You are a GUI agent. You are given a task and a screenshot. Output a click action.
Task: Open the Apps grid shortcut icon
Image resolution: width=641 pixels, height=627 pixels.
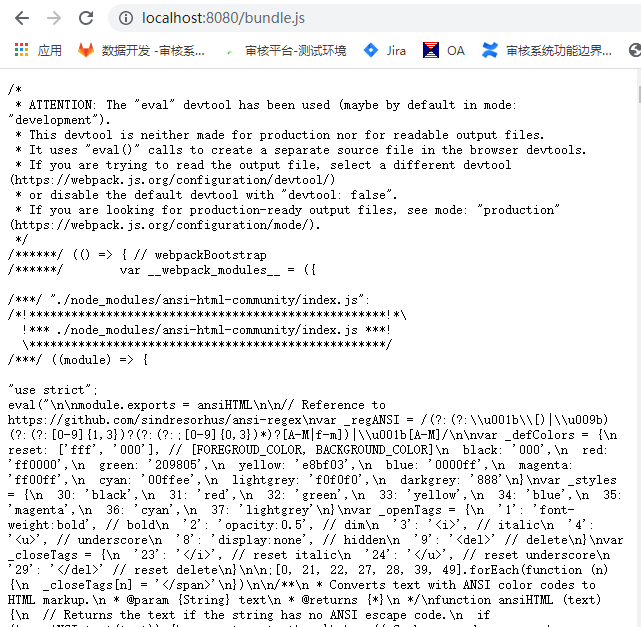coord(21,50)
